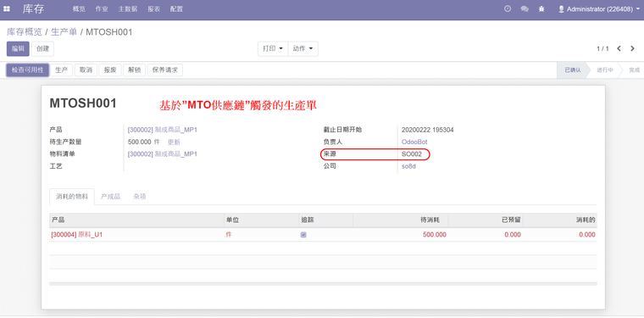Switch to the 杂项 tab
Image resolution: width=644 pixels, height=318 pixels.
[140, 197]
